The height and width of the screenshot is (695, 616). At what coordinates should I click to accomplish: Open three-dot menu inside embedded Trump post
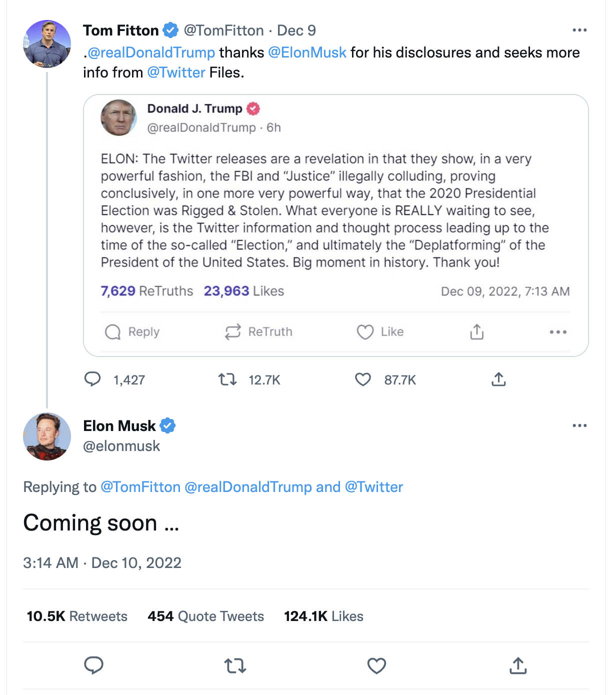point(558,332)
